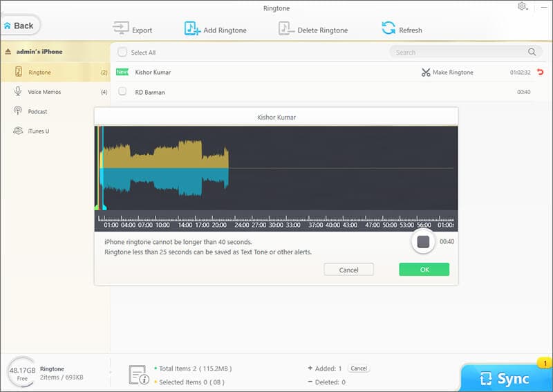The width and height of the screenshot is (553, 392).
Task: Toggle the Select All checkbox
Action: pos(122,53)
